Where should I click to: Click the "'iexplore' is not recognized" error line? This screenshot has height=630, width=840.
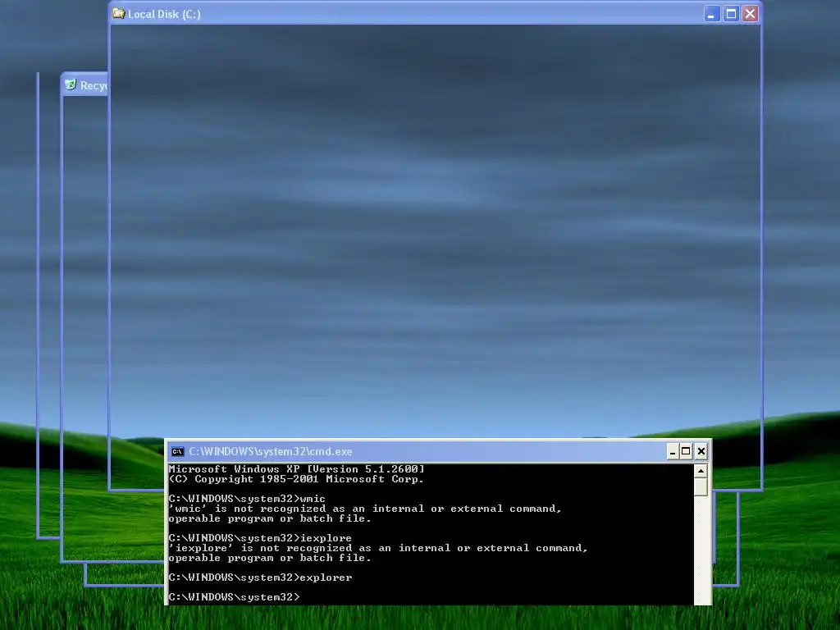[377, 549]
